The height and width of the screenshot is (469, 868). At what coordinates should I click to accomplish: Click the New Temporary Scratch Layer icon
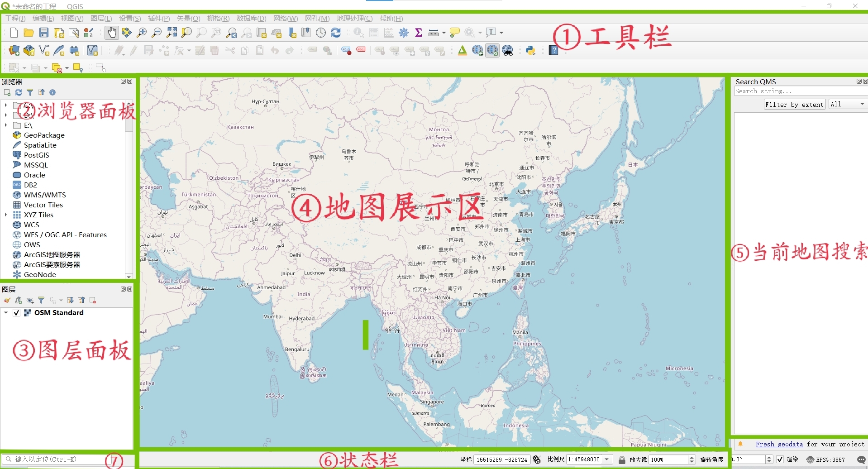74,50
